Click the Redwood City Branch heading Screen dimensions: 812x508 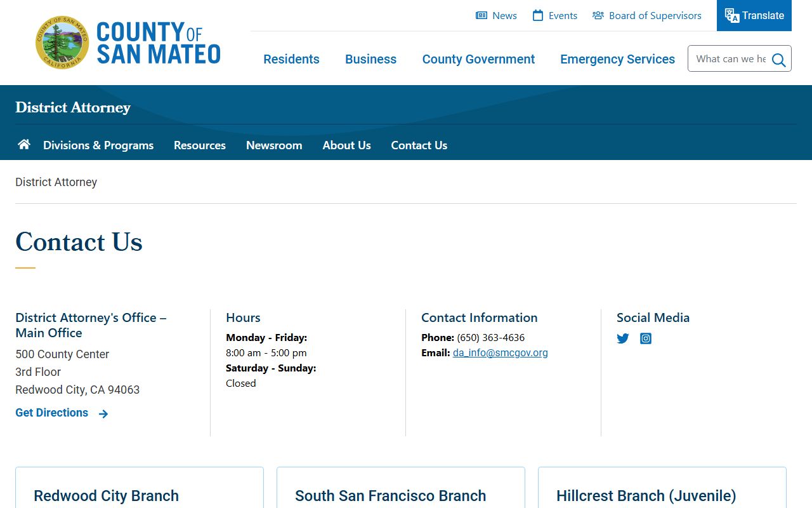click(x=106, y=496)
